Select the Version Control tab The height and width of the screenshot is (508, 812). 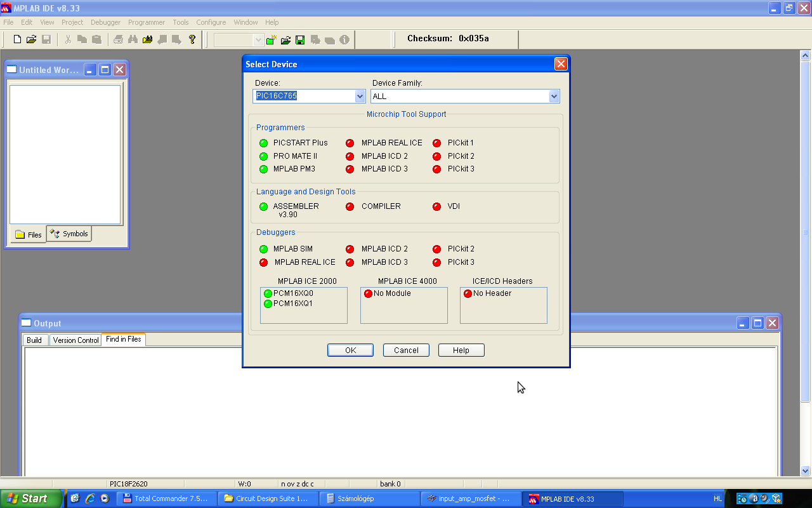(75, 340)
